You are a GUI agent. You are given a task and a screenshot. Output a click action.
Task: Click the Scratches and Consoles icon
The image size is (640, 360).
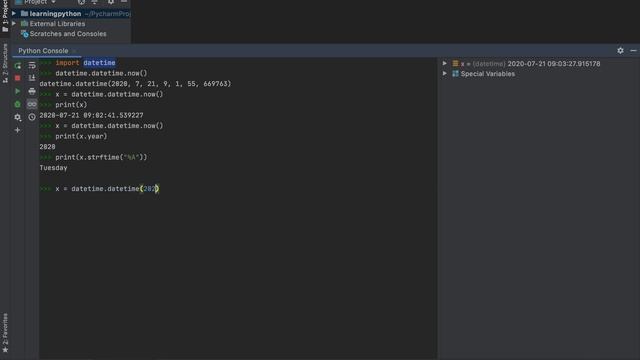coord(24,34)
